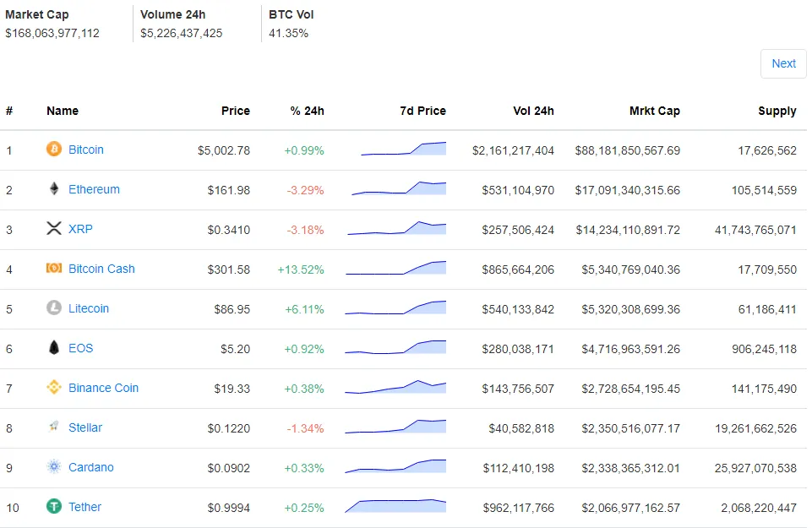Click the $2,350,516,077.17 Stellar market cap
The width and height of the screenshot is (812, 528).
click(630, 428)
